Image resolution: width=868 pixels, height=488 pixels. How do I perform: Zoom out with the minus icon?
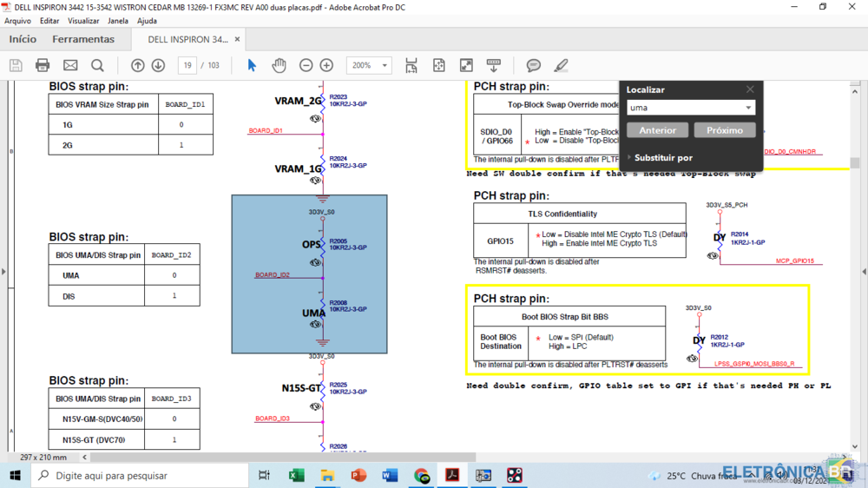coord(306,65)
